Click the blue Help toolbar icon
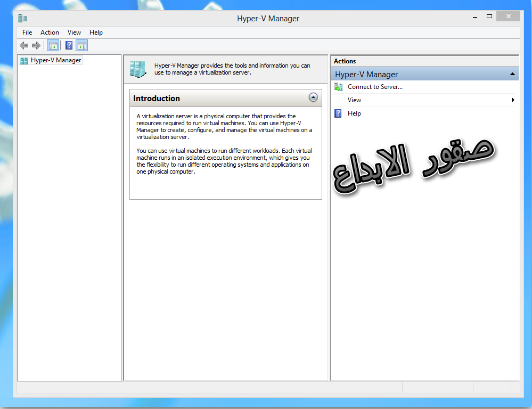Viewport: 532px width, 409px height. coord(69,46)
